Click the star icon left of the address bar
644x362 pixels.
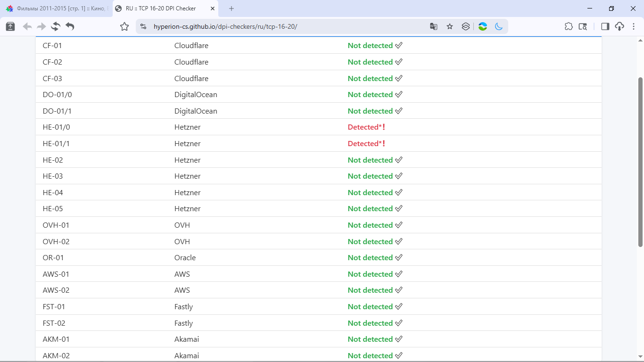click(x=124, y=26)
